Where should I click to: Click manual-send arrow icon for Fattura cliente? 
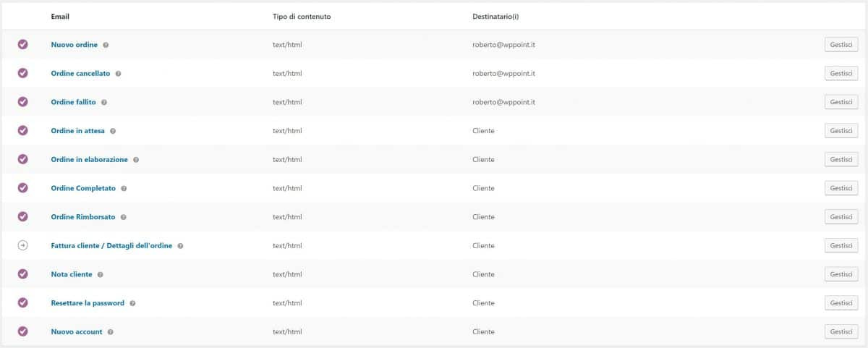22,246
